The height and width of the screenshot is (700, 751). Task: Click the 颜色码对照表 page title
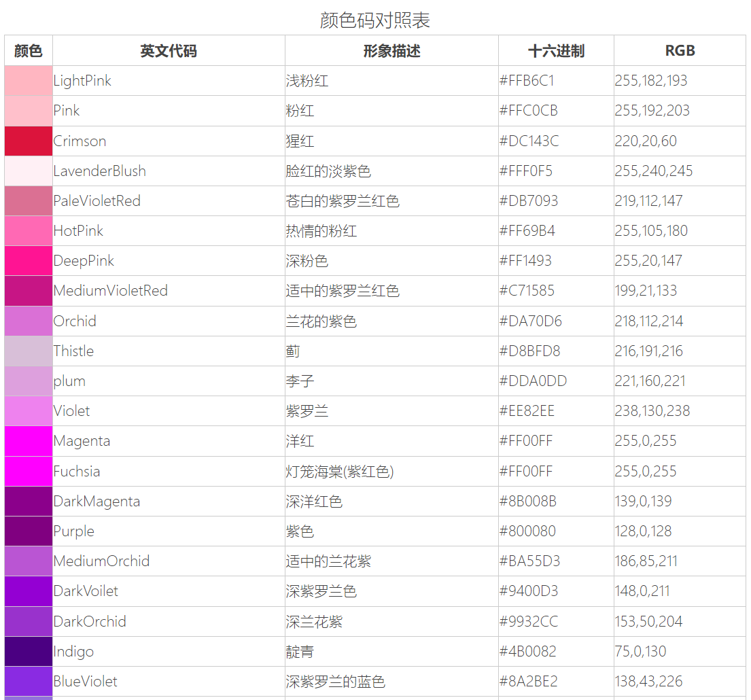pyautogui.click(x=375, y=20)
